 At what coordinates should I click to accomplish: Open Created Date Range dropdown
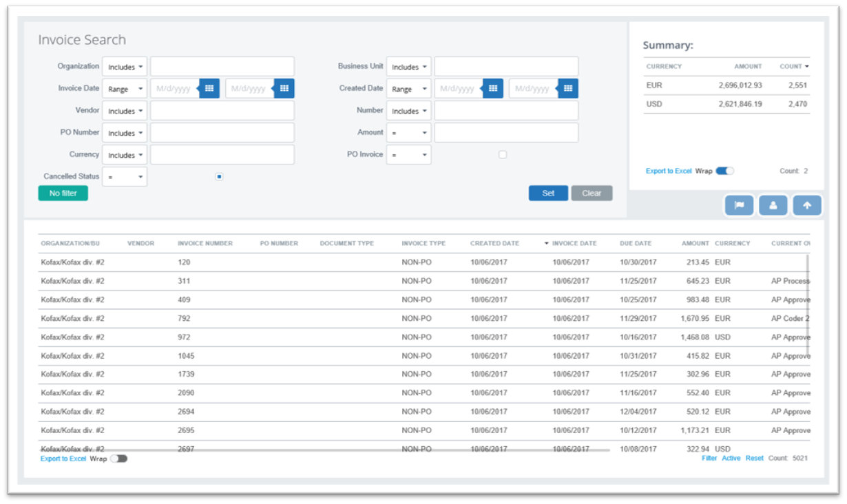point(408,89)
